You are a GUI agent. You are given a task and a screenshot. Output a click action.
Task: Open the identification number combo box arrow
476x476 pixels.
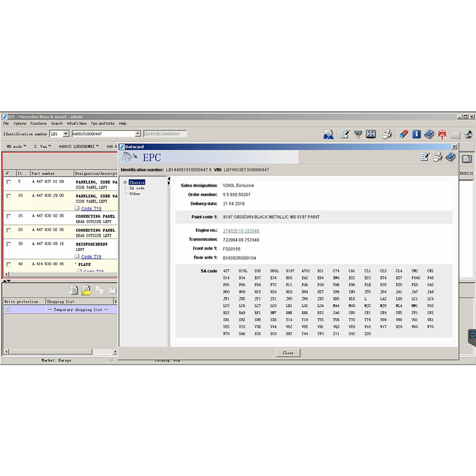(x=138, y=134)
